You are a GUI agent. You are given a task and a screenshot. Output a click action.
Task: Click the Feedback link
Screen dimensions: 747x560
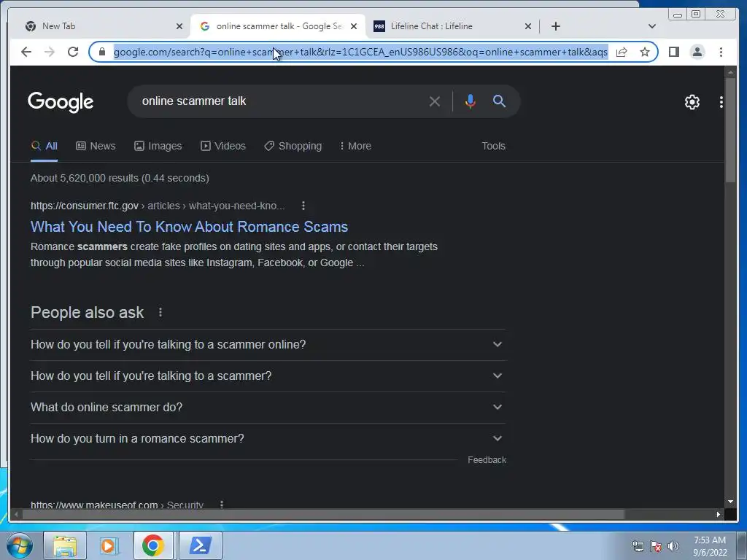[487, 460]
